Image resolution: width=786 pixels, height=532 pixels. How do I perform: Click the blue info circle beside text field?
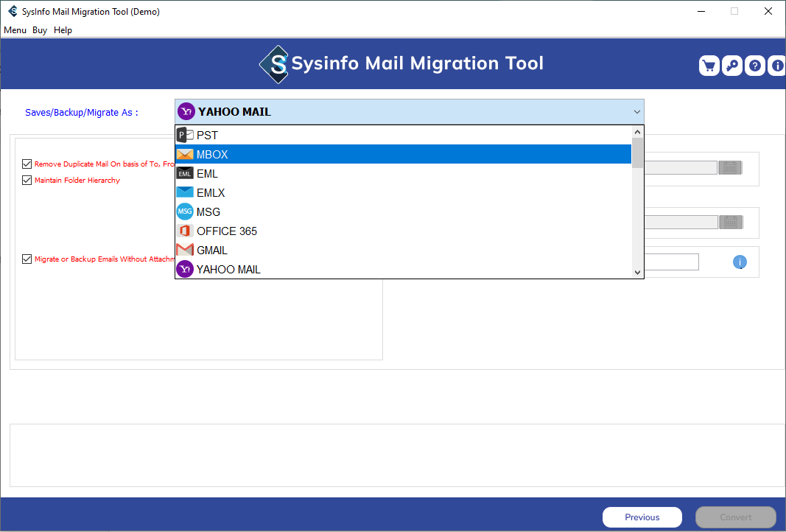tap(740, 262)
